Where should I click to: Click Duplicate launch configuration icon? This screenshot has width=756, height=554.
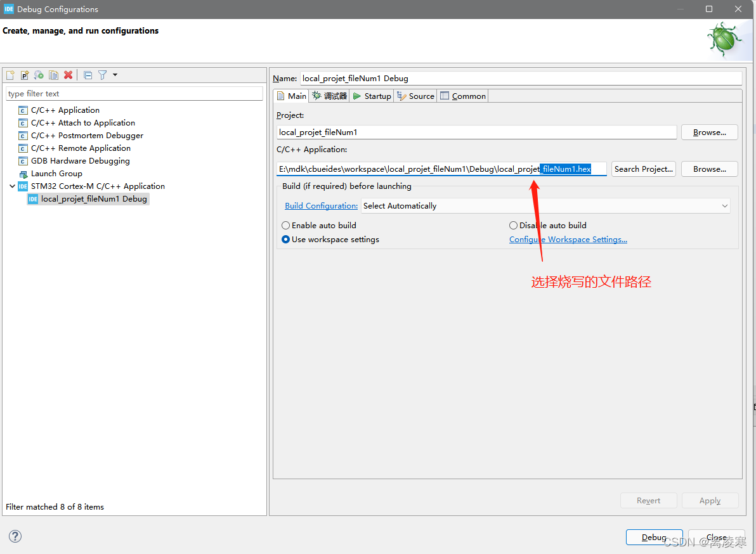point(53,75)
